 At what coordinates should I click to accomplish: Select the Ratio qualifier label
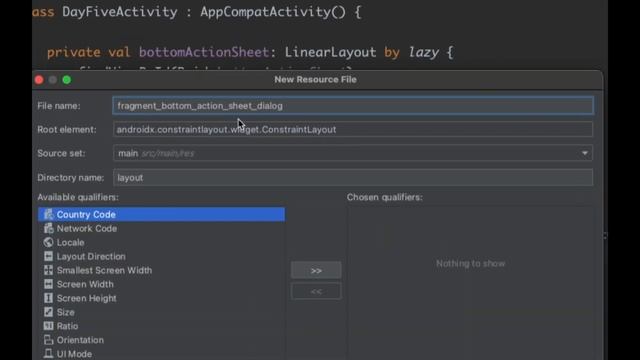point(67,326)
